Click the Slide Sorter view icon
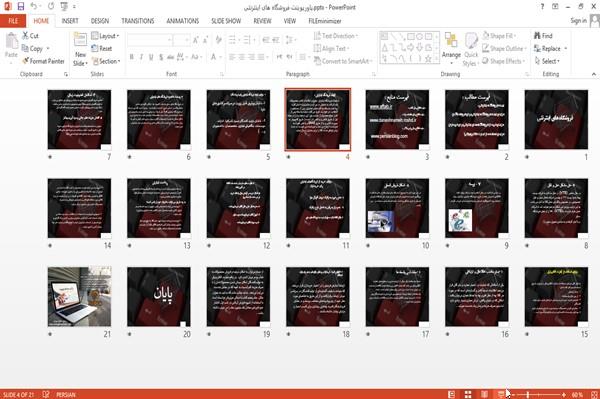The width and height of the screenshot is (600, 399). (x=468, y=394)
